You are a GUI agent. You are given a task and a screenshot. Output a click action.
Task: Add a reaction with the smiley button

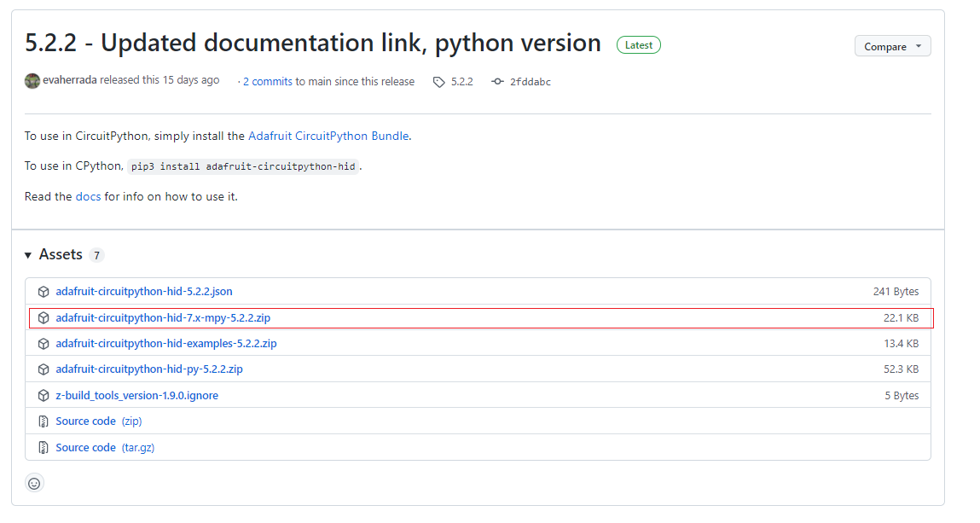[34, 484]
